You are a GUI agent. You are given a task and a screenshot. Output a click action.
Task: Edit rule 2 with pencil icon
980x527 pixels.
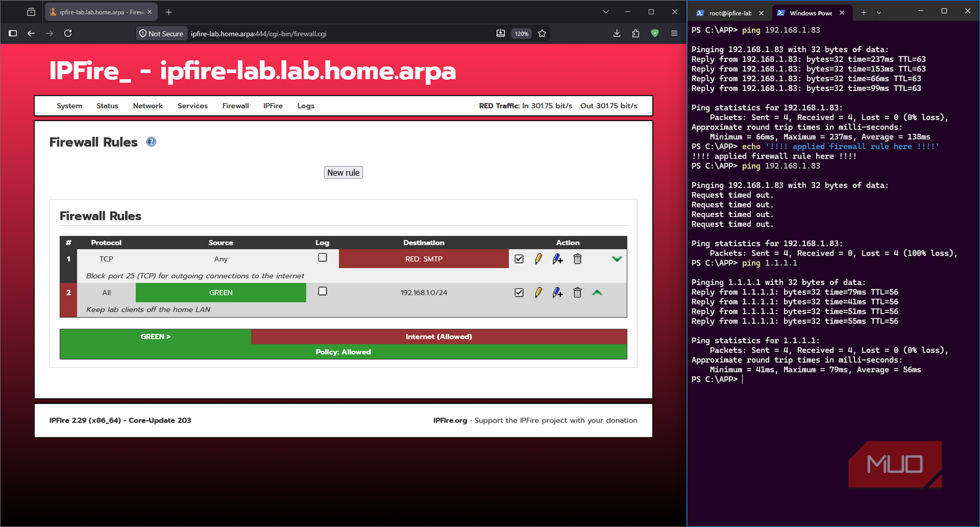point(538,292)
